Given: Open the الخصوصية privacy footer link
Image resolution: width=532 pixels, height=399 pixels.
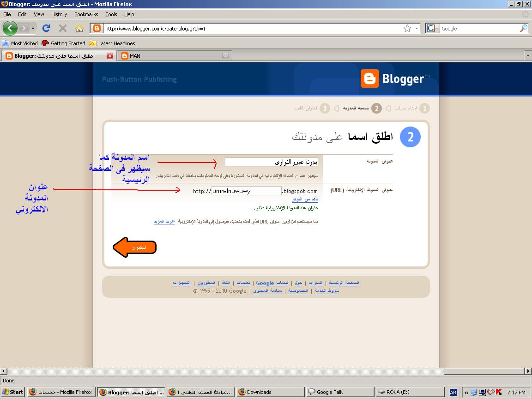Looking at the screenshot, I should [x=298, y=291].
